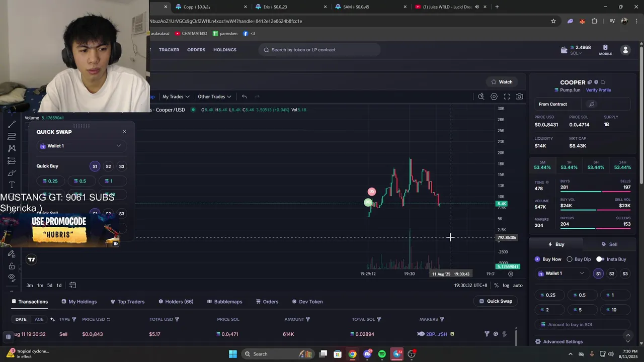Click the Quick Swap button
This screenshot has width=644, height=362.
[x=496, y=301]
